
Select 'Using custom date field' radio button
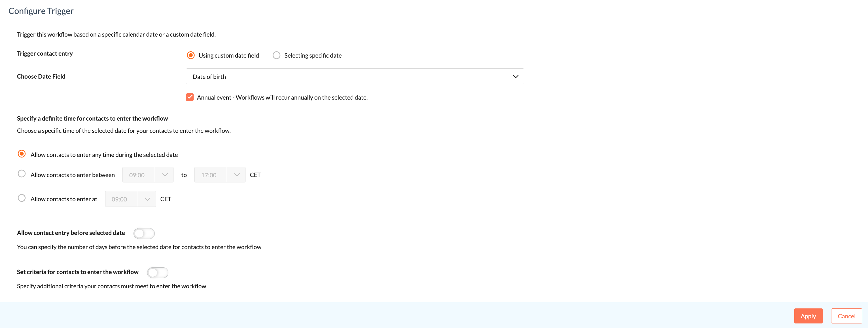[191, 55]
